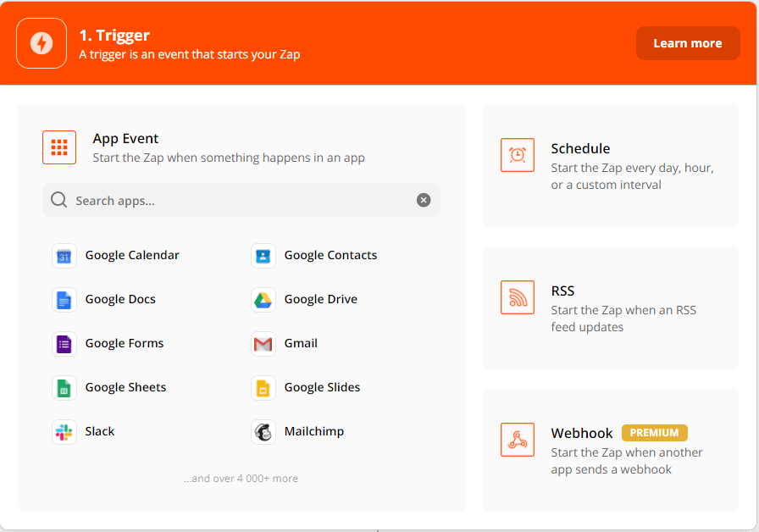Click the Schedule trigger title
This screenshot has width=759, height=532.
[580, 148]
